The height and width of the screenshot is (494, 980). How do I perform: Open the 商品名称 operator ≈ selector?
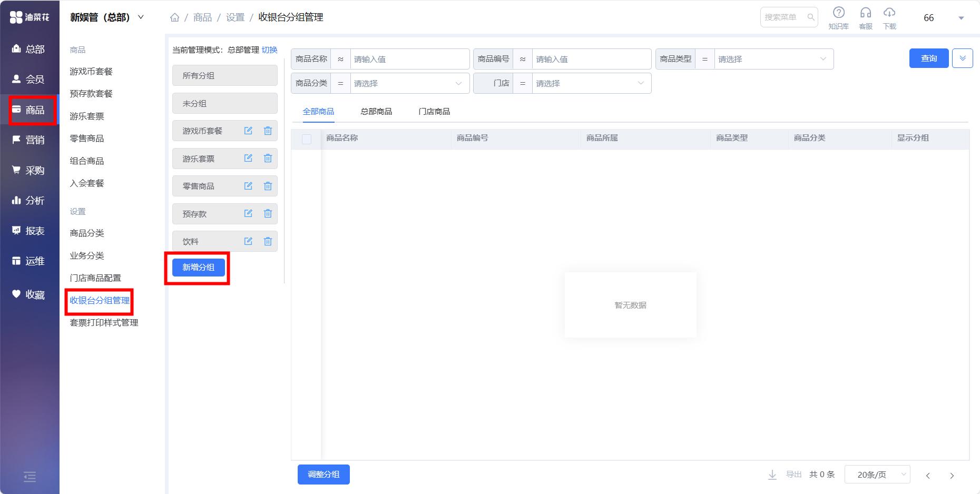pyautogui.click(x=340, y=59)
